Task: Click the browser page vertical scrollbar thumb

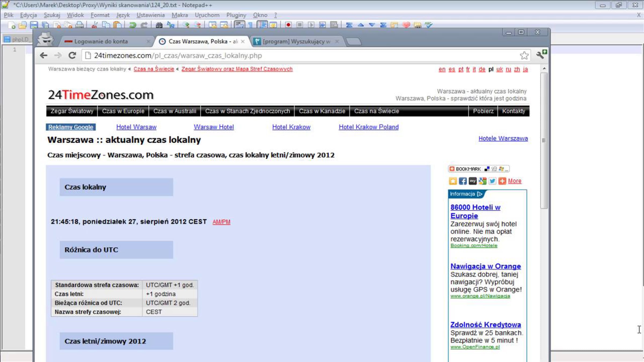Action: tap(544, 141)
